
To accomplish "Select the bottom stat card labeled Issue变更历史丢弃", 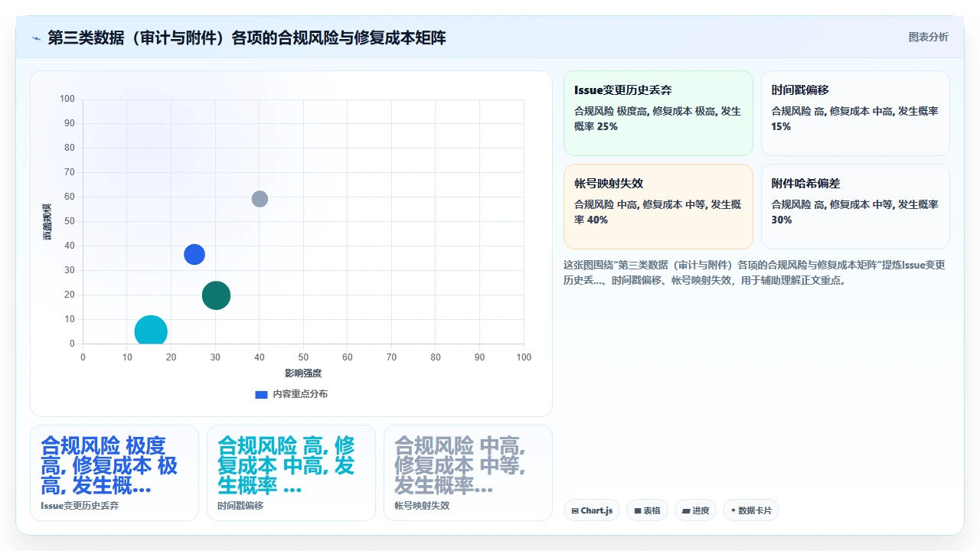I will 114,473.
